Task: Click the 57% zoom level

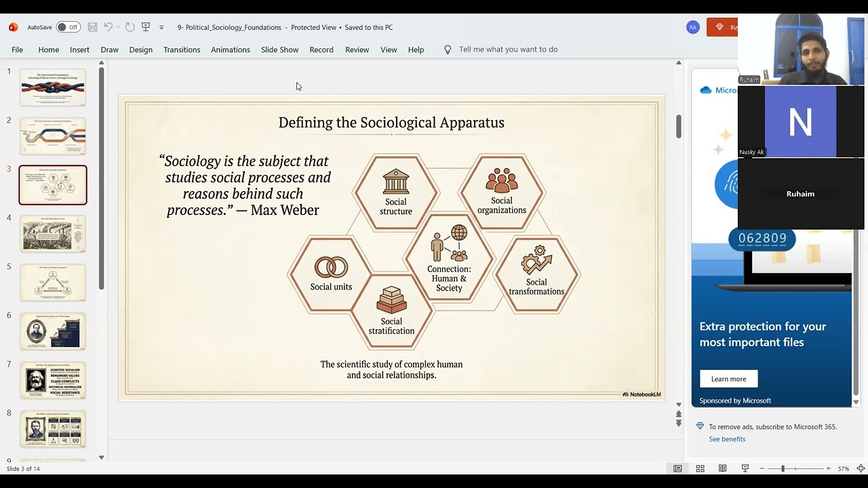Action: (844, 468)
